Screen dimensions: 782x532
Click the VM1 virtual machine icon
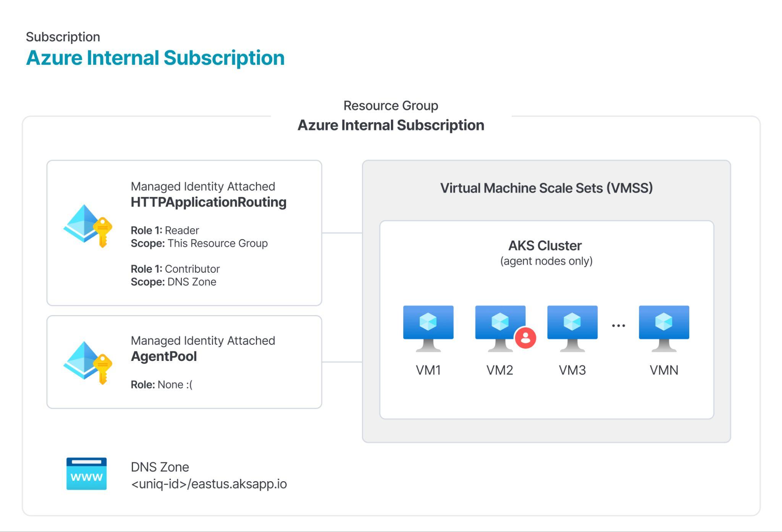428,328
